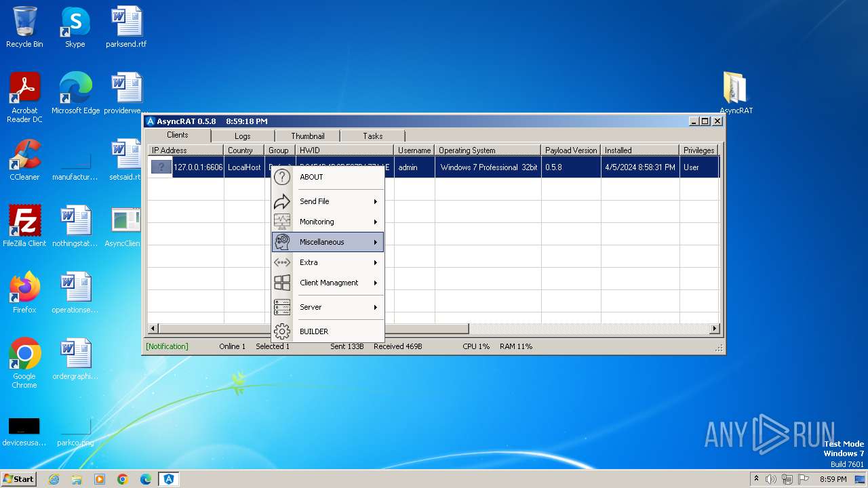Select the Windows 7 Professional 32bit cell

(488, 167)
